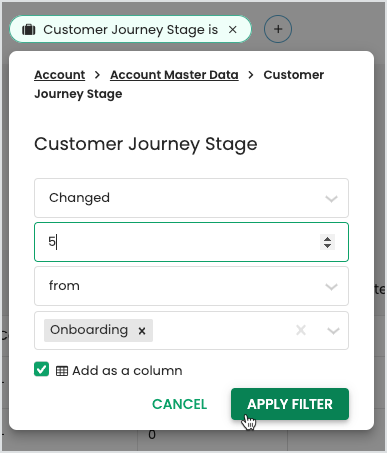Click the first breadcrumb chevron separator
This screenshot has height=453, width=387.
click(97, 75)
